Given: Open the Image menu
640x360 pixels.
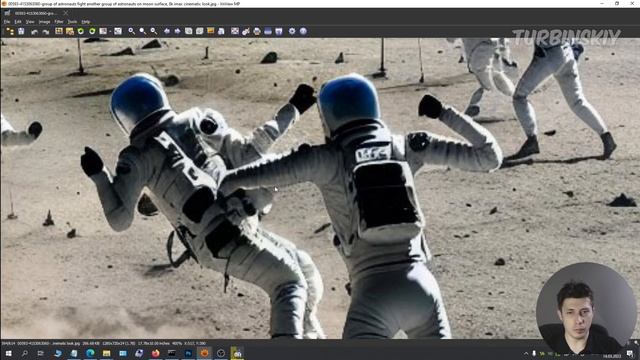Looking at the screenshot, I should [x=44, y=22].
